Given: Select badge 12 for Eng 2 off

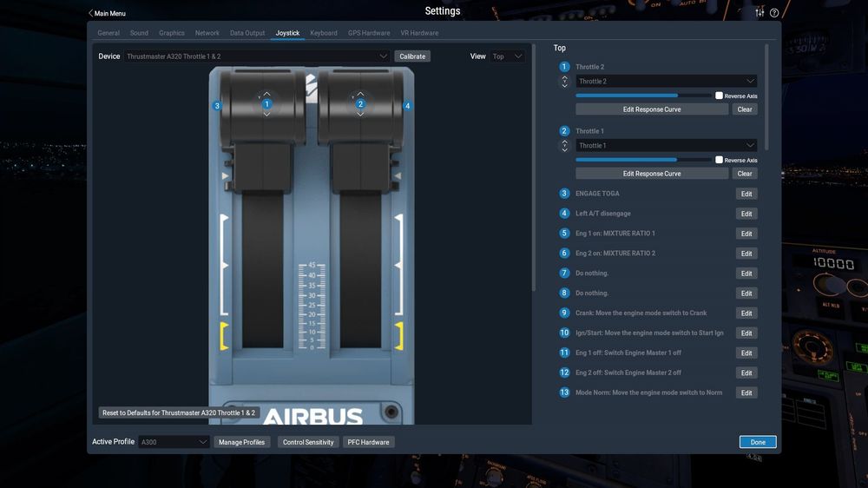Looking at the screenshot, I should 564,373.
